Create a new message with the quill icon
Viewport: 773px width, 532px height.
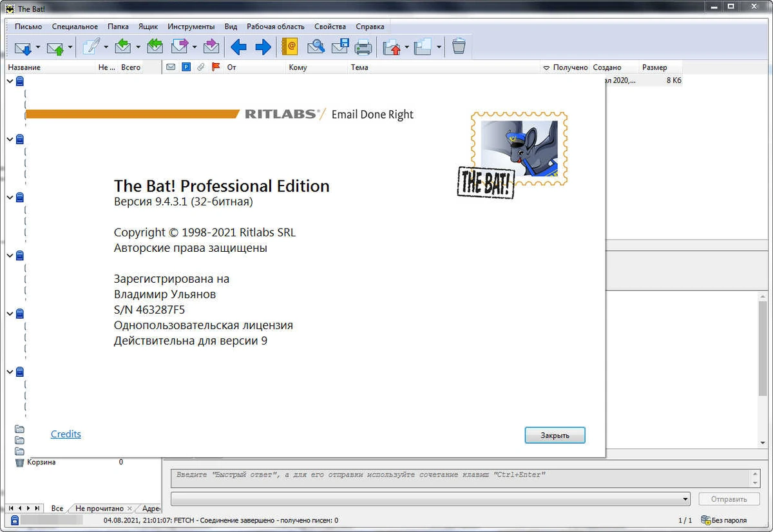pos(91,47)
